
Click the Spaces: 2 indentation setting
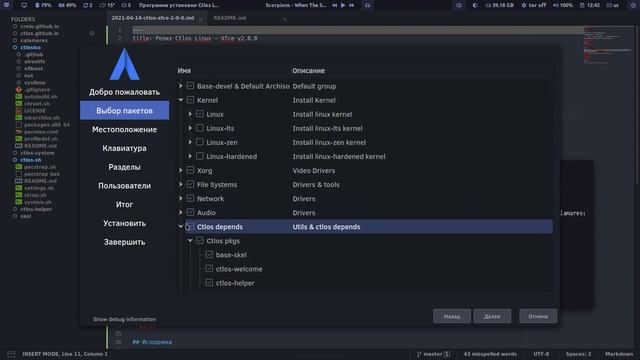coord(578,354)
